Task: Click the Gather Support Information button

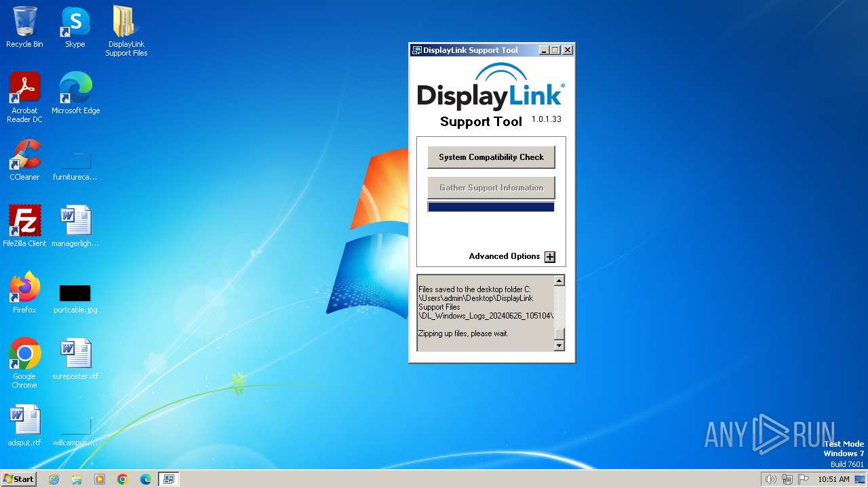Action: coord(491,188)
